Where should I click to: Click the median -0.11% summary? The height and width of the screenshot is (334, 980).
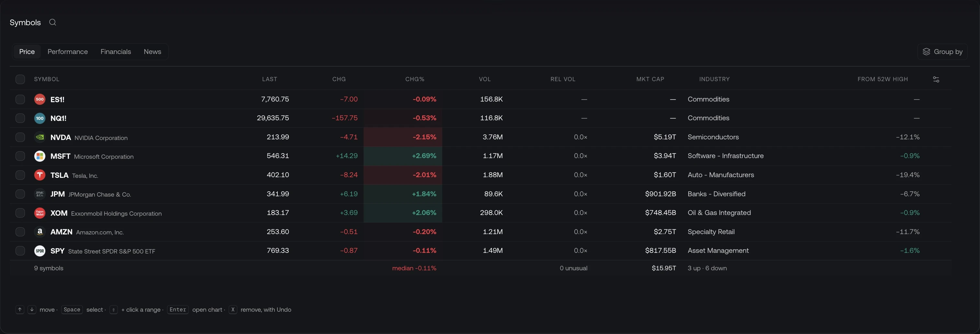414,268
